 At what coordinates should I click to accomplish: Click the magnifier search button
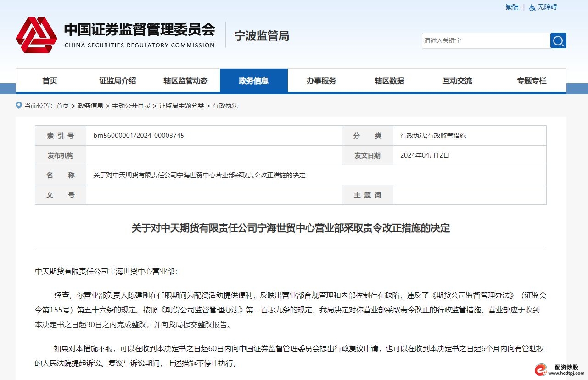click(558, 40)
